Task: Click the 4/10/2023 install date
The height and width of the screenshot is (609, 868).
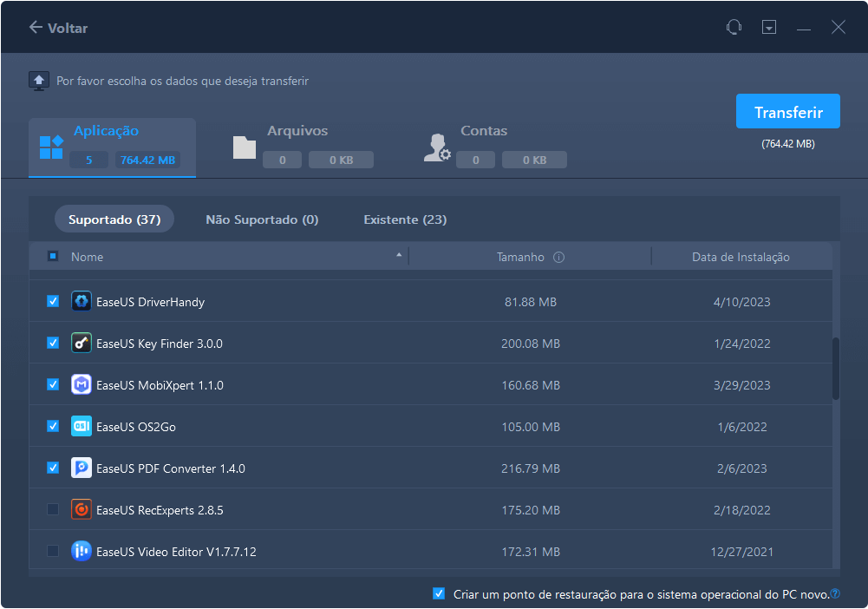Action: pyautogui.click(x=741, y=302)
